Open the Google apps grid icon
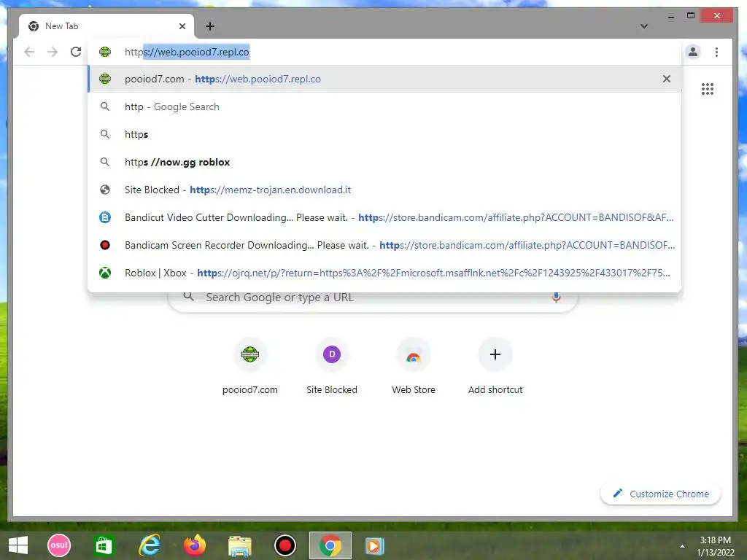This screenshot has width=747, height=560. click(708, 89)
